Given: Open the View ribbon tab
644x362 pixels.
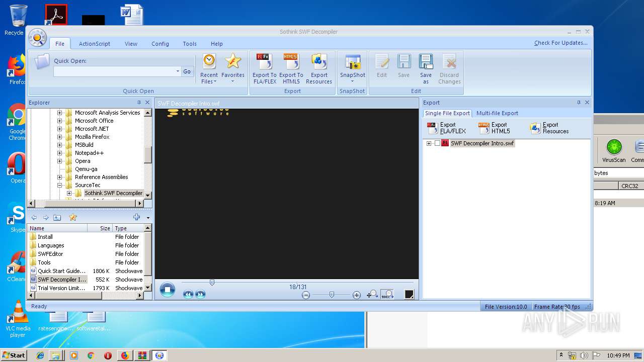Looking at the screenshot, I should (x=131, y=44).
